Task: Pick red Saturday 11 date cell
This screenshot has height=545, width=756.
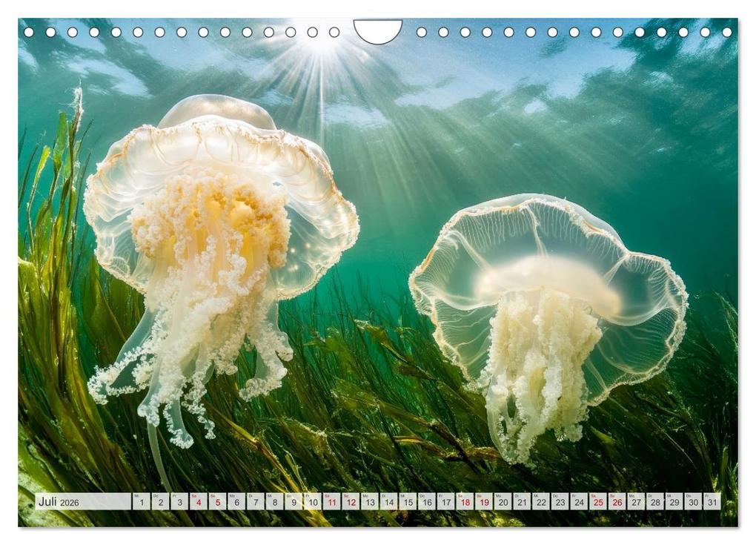Action: click(x=331, y=502)
